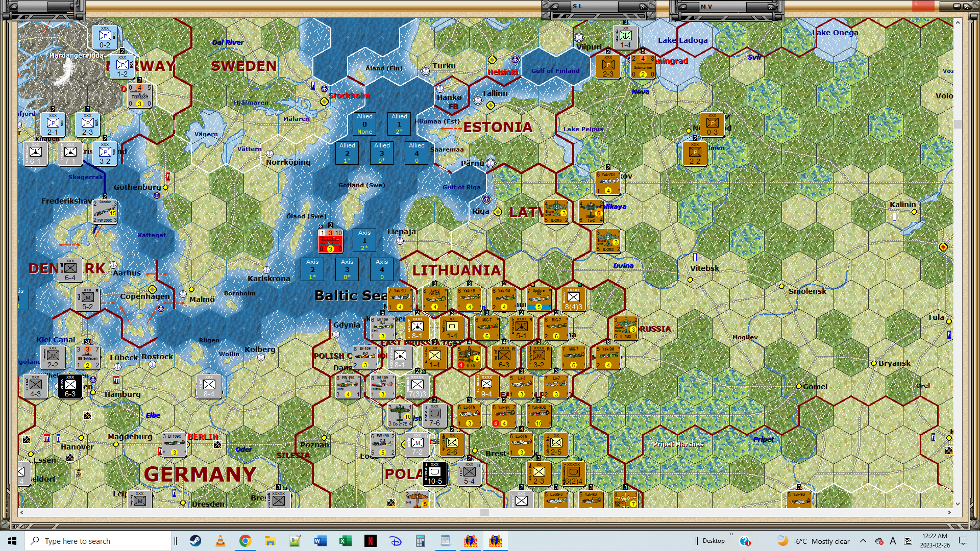
Task: Select the Submarine counter at Leningrad
Action: [x=643, y=66]
